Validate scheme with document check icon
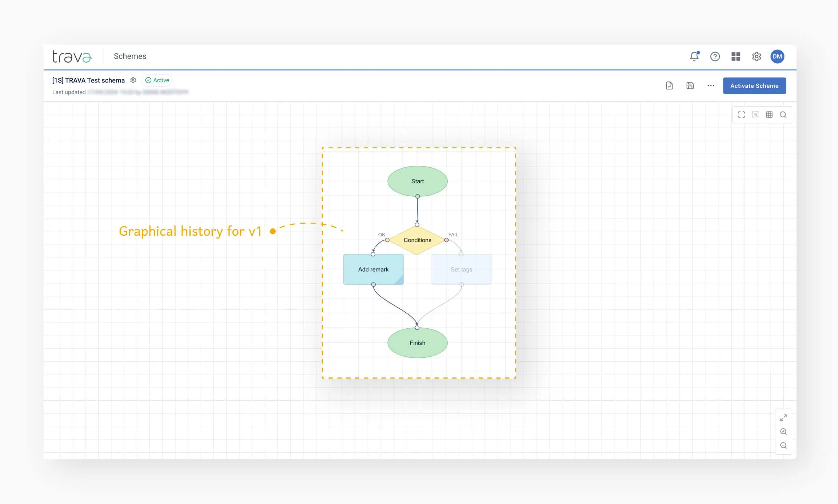 click(669, 86)
